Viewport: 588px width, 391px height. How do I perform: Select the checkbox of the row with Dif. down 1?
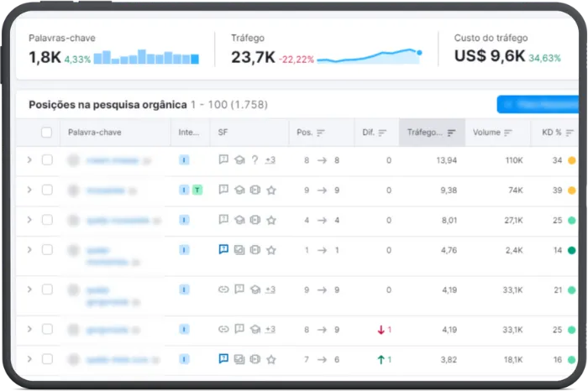coord(47,329)
